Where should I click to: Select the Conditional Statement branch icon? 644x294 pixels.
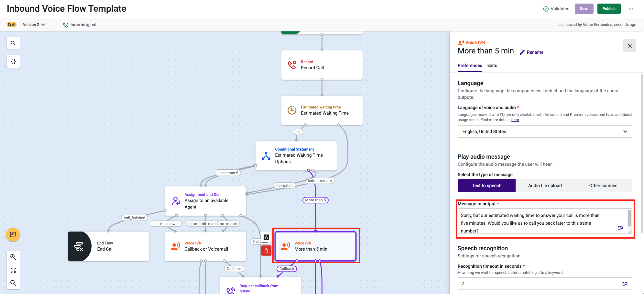click(266, 156)
